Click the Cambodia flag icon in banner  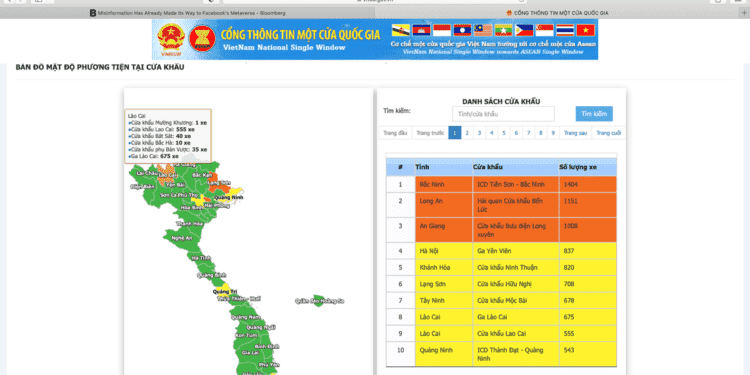(421, 30)
